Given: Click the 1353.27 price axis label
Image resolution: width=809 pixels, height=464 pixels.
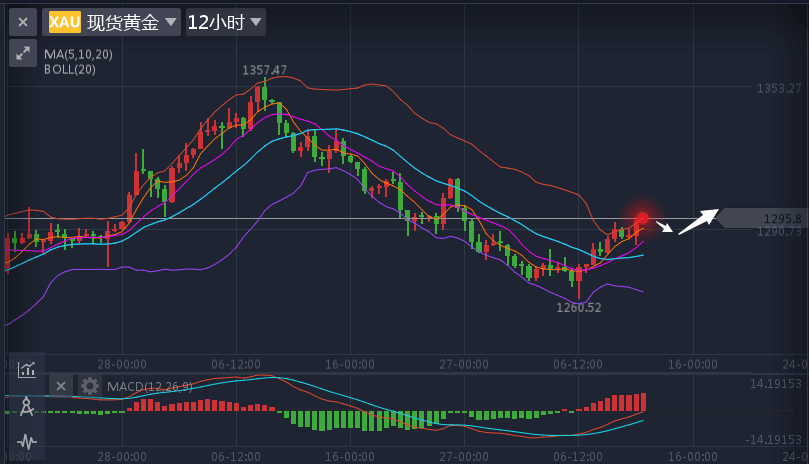Looking at the screenshot, I should point(779,88).
